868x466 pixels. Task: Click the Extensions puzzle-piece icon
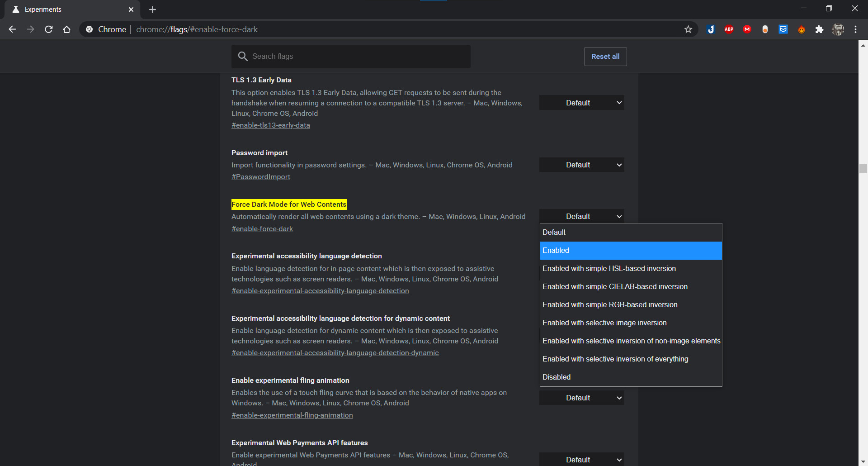pos(819,29)
